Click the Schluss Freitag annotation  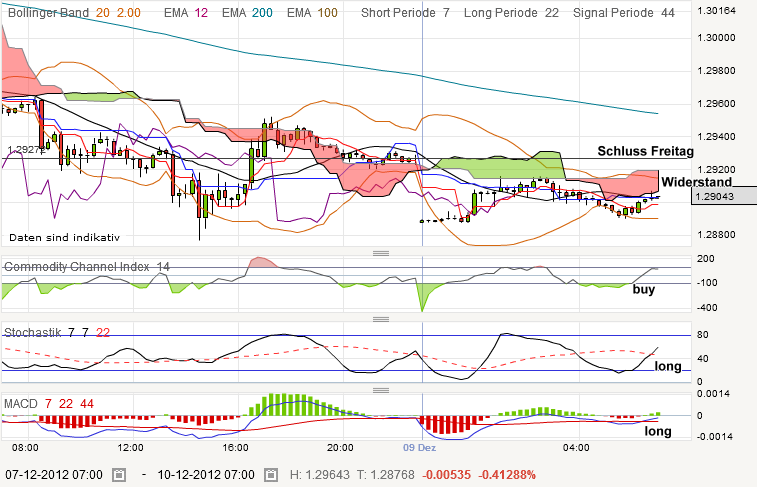click(645, 151)
